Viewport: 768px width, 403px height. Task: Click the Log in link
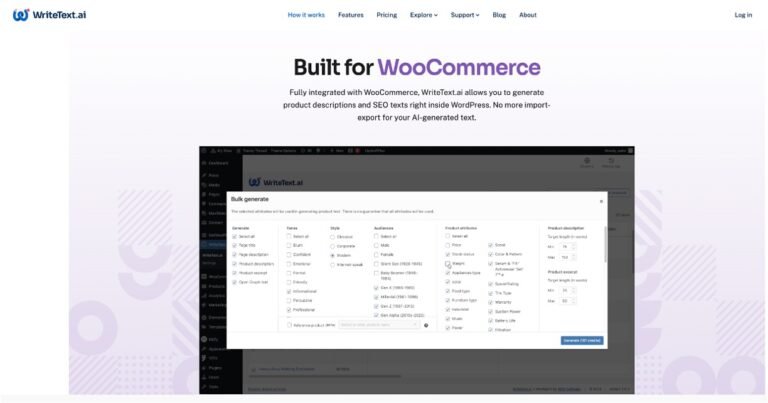pos(743,15)
